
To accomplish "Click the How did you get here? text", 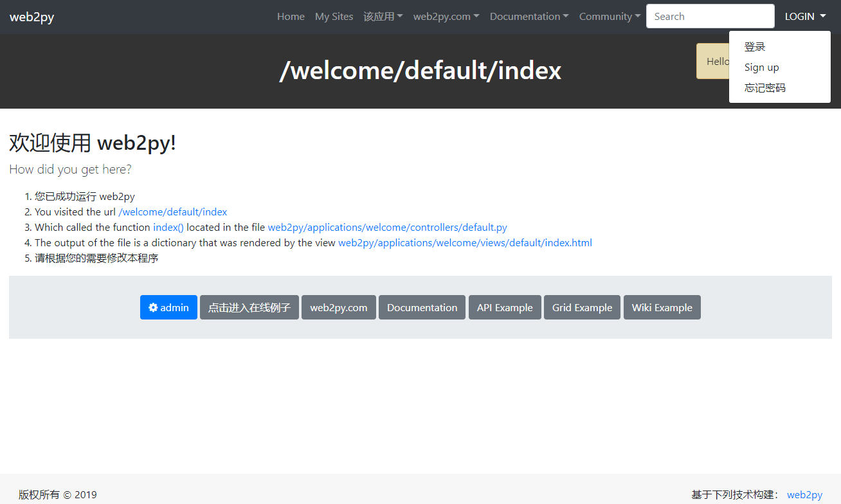I will tap(70, 170).
